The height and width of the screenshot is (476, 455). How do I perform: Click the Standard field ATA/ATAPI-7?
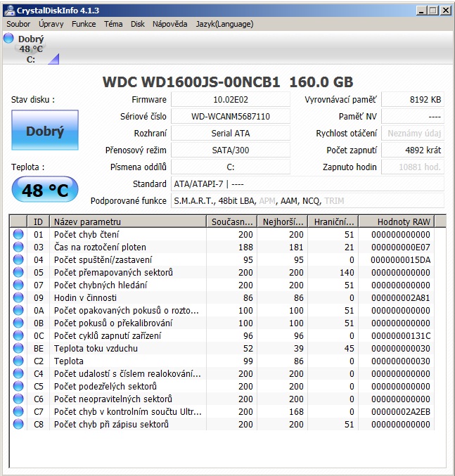pos(307,184)
